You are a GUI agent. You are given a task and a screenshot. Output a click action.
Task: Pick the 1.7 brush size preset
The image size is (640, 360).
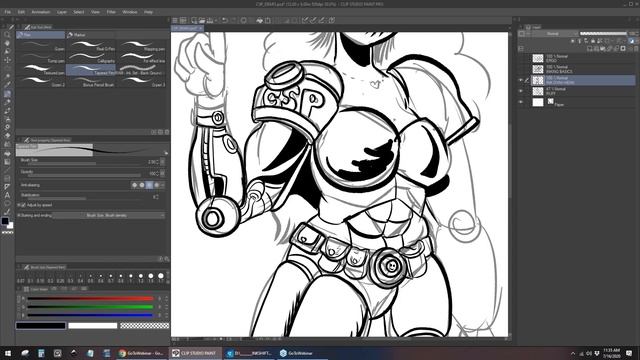161,278
